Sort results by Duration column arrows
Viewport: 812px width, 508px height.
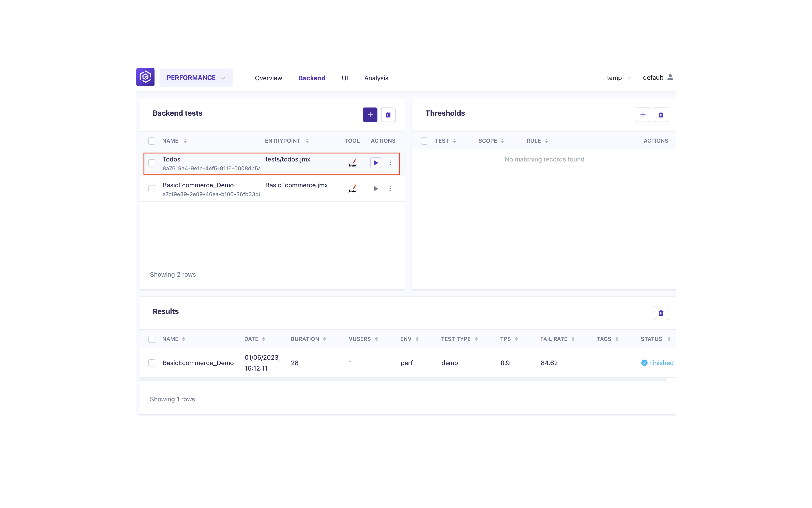pyautogui.click(x=324, y=339)
